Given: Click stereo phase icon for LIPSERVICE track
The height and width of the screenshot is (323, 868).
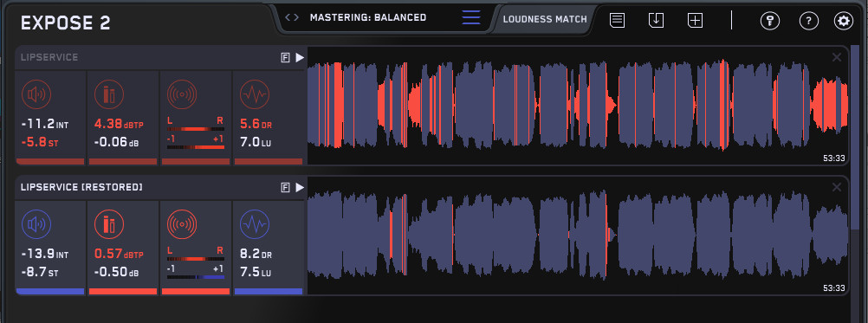Looking at the screenshot, I should click(182, 94).
